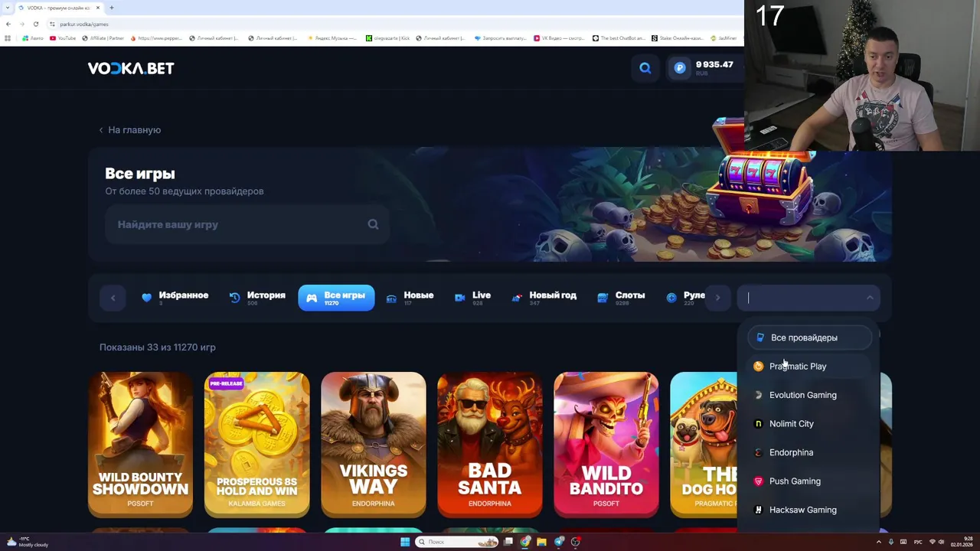This screenshot has height=551, width=980.
Task: Switch to Live category tab
Action: click(472, 298)
